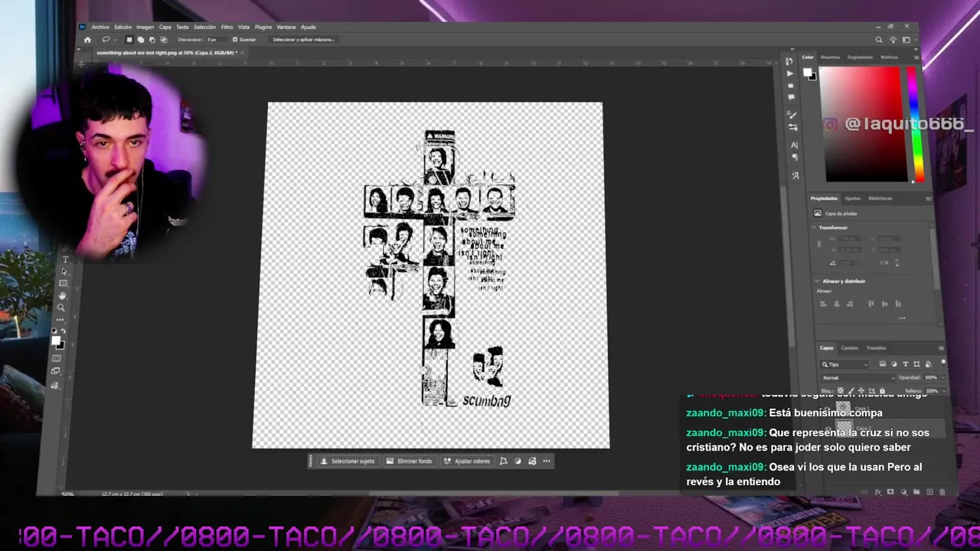Collapse the Transformar section
980x551 pixels.
click(814, 227)
